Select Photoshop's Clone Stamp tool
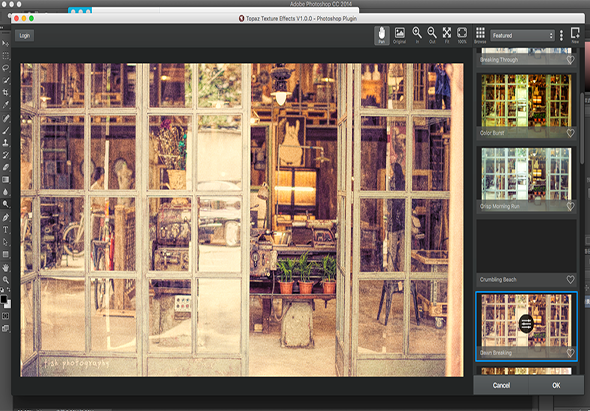590x411 pixels. (6, 143)
